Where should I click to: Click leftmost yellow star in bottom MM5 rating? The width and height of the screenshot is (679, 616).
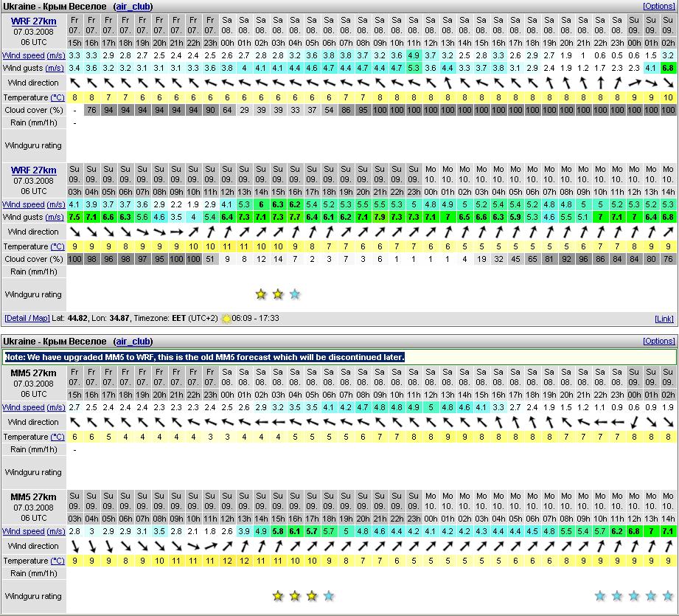click(x=278, y=596)
